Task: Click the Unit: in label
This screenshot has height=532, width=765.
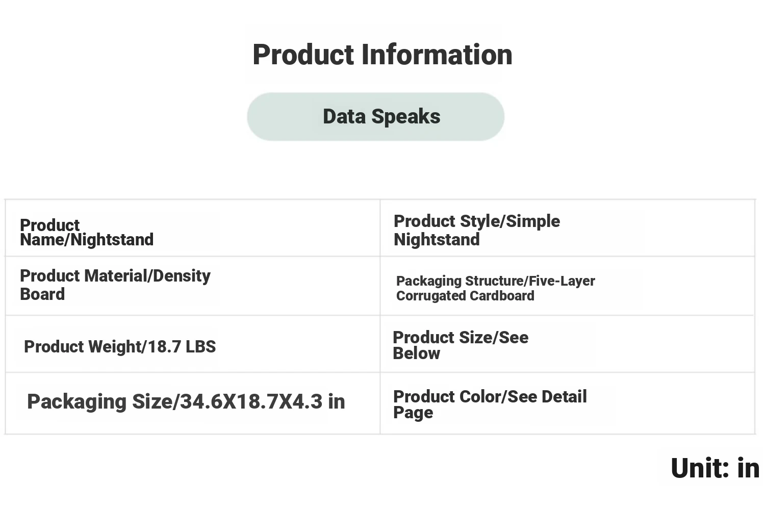Action: [x=715, y=468]
